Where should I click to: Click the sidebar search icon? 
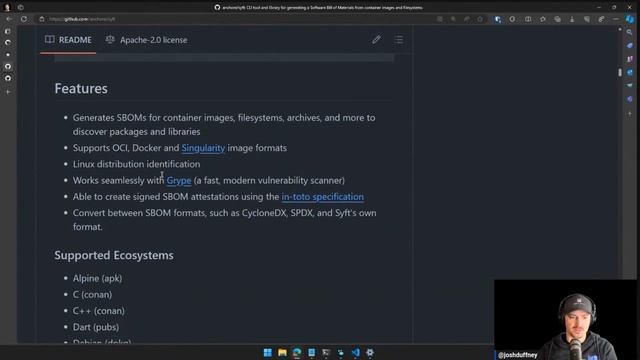coord(629,32)
